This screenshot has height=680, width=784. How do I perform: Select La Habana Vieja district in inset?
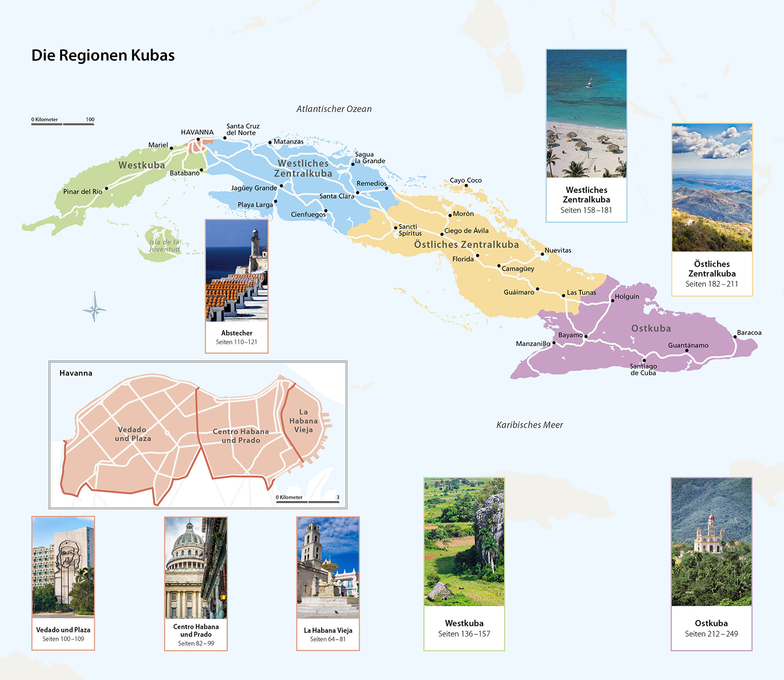point(304,421)
